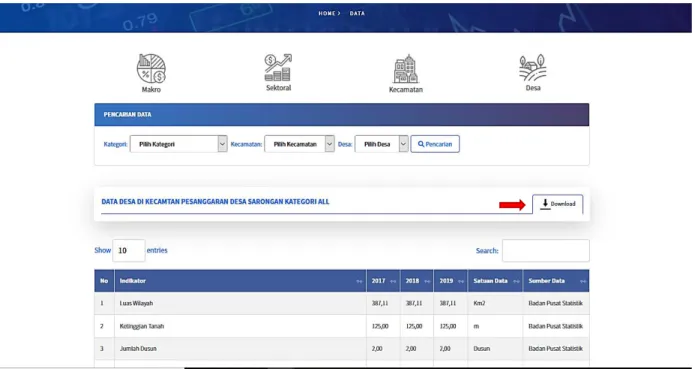Open the Pilih Kategori dropdown

point(178,144)
